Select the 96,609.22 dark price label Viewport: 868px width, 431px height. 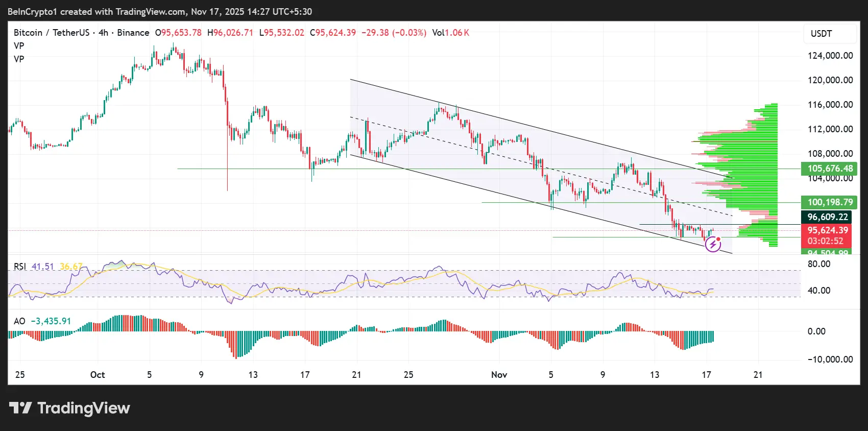(827, 217)
